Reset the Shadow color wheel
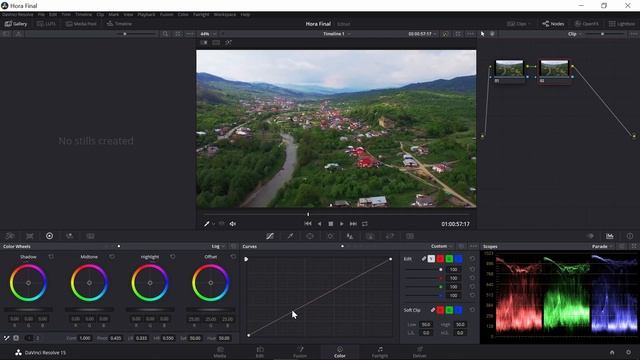The width and height of the screenshot is (640, 360). click(51, 257)
